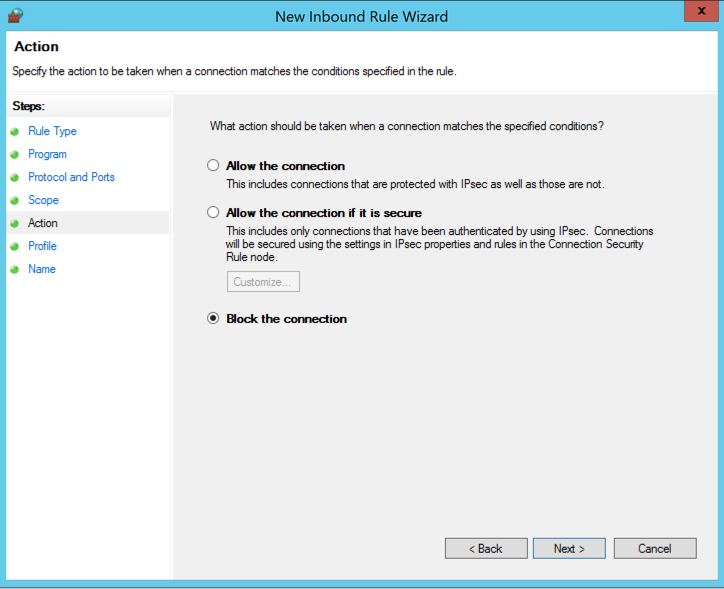This screenshot has height=589, width=724.
Task: Click the green bullet beside Name
Action: point(15,269)
